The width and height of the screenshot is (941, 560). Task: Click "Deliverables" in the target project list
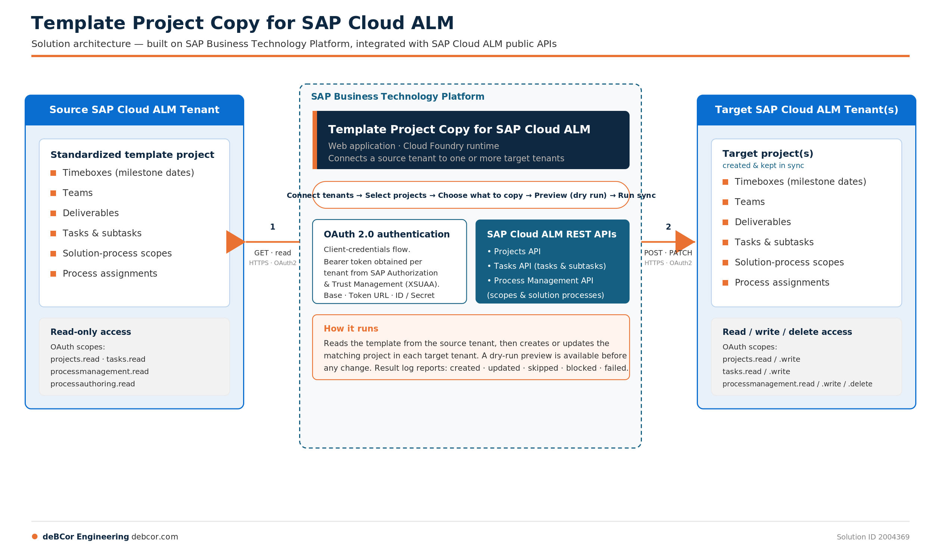point(763,222)
